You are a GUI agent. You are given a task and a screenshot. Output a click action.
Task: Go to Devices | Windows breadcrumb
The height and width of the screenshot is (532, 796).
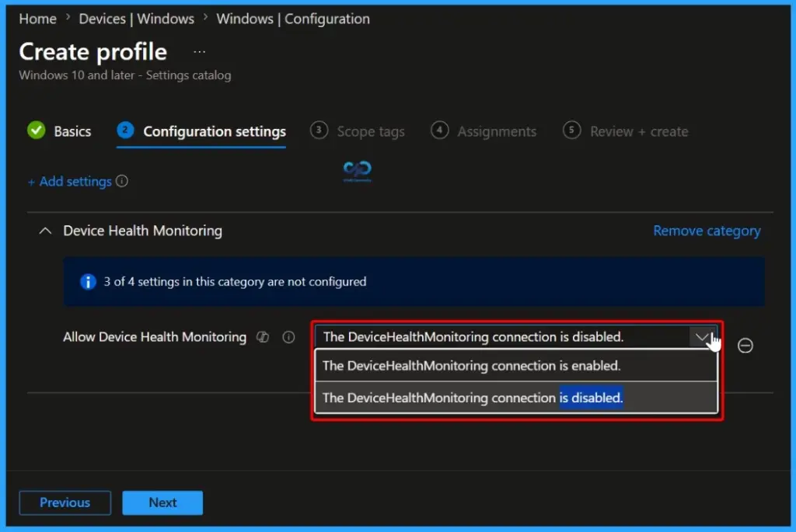click(x=137, y=19)
